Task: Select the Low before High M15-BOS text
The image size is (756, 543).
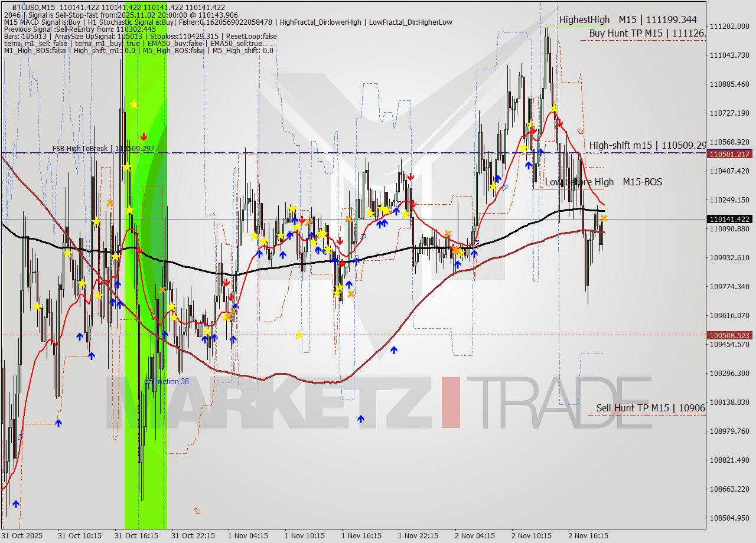Action: click(603, 182)
